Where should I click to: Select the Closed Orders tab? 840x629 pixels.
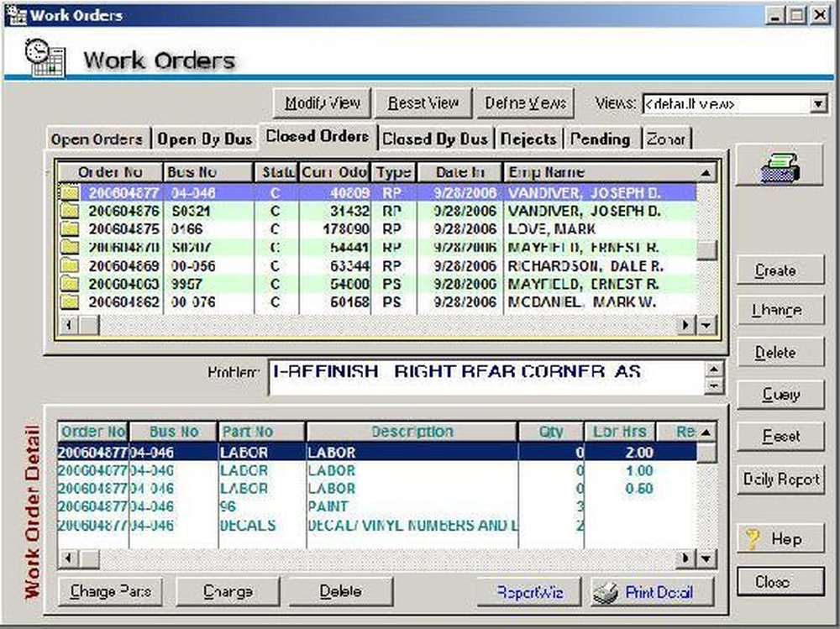pos(318,137)
